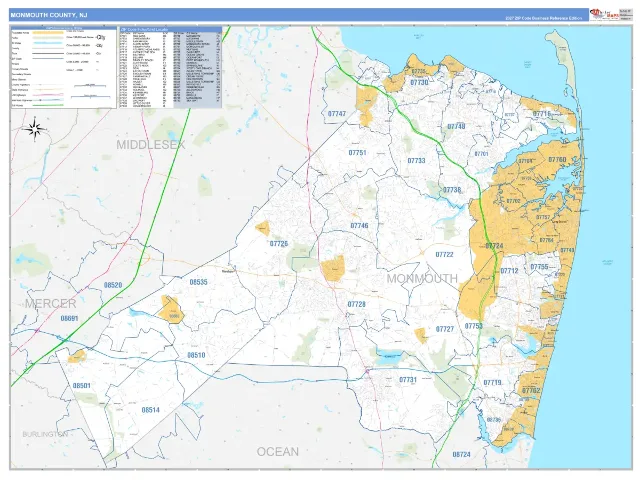Click ZIP code 07762
This screenshot has height=480, width=640.
click(531, 391)
